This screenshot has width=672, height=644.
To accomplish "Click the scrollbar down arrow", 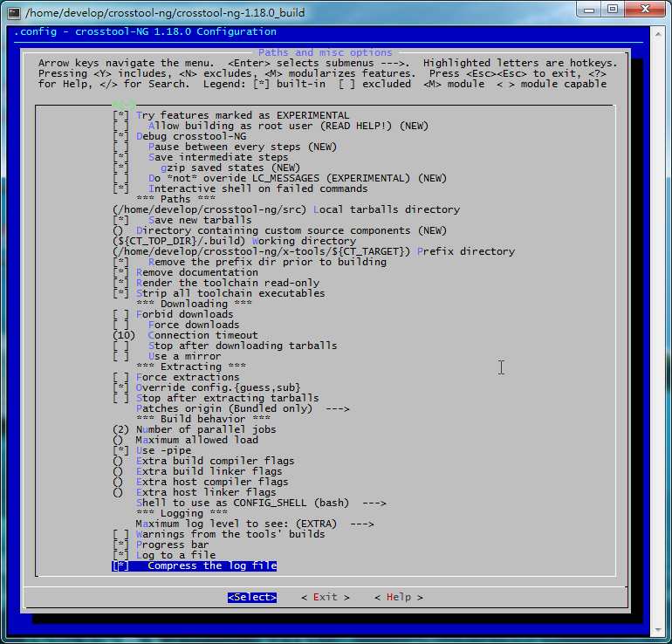I will (658, 630).
